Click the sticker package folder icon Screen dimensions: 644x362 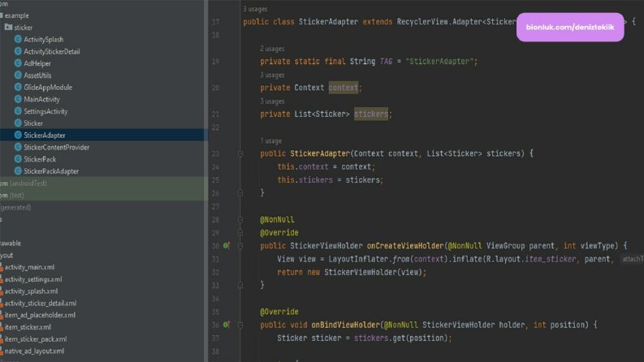coord(8,27)
